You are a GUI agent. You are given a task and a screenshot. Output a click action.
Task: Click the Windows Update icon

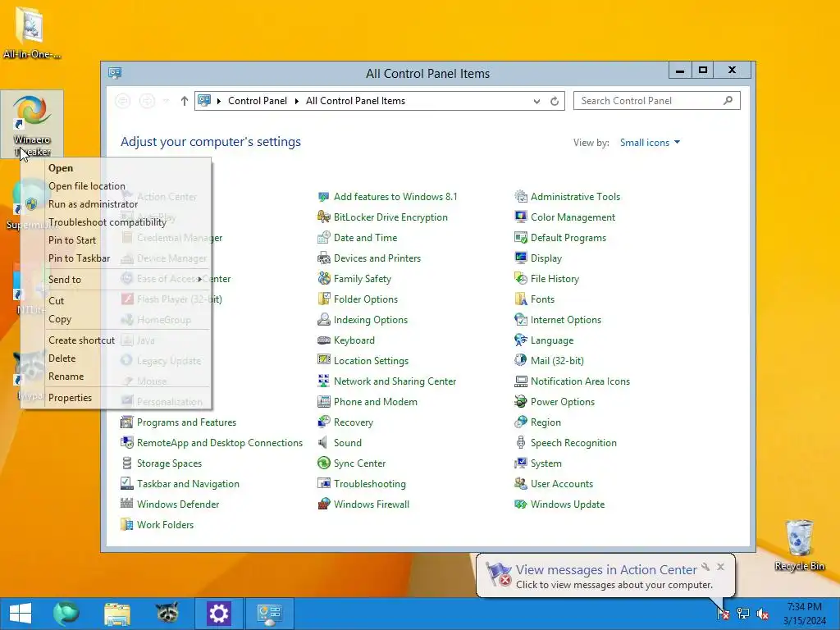click(x=521, y=504)
